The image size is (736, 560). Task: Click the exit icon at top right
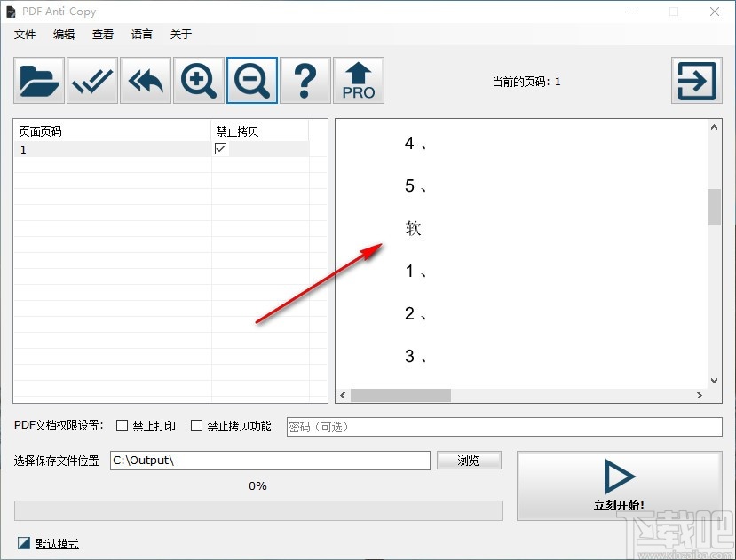tap(697, 80)
